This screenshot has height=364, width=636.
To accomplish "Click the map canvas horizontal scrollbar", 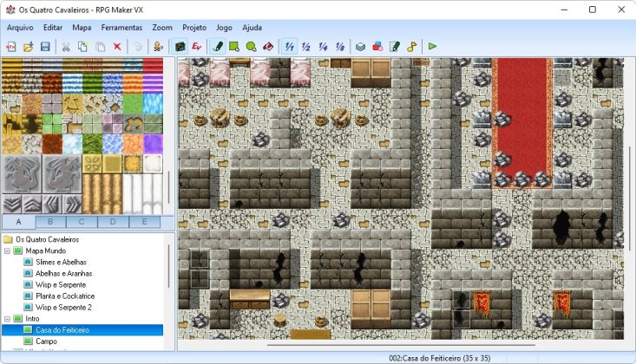I will [x=401, y=345].
